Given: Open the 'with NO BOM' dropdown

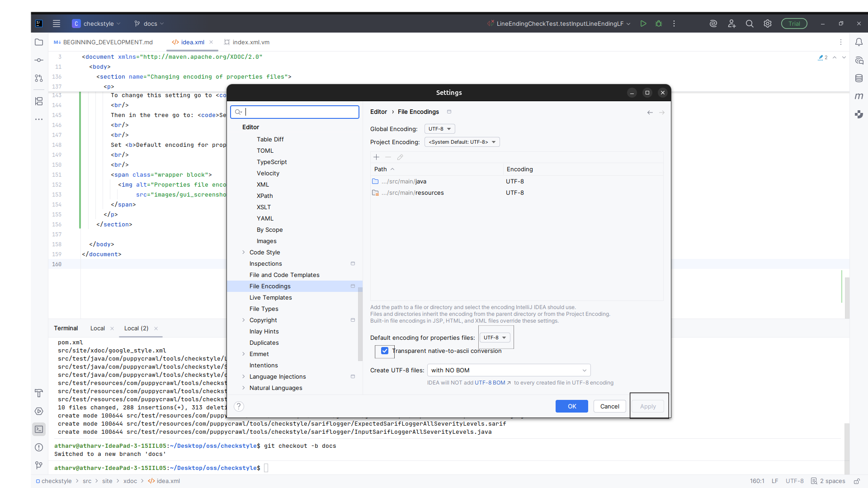Looking at the screenshot, I should coord(508,370).
